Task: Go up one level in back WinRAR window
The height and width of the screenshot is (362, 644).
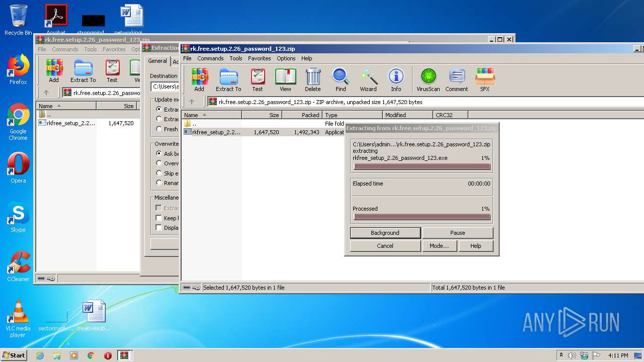Action: [x=46, y=93]
